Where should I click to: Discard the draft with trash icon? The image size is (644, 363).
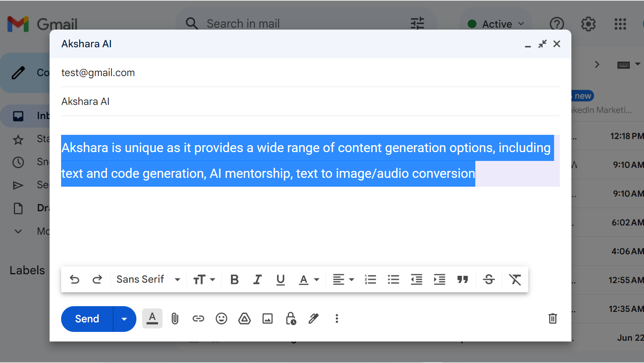click(553, 318)
